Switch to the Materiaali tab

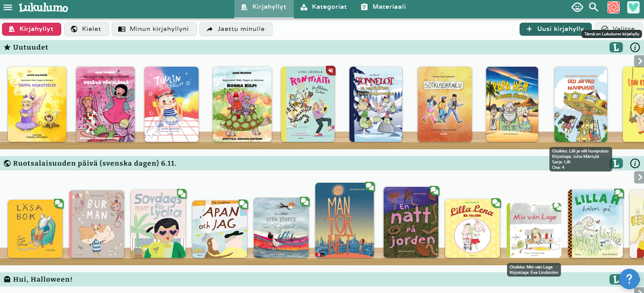[x=383, y=7]
